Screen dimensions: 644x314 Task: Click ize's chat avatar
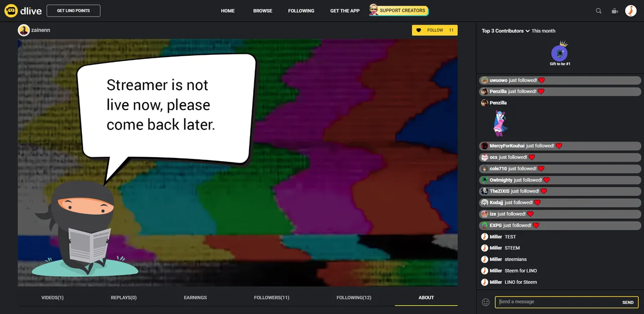click(x=485, y=214)
